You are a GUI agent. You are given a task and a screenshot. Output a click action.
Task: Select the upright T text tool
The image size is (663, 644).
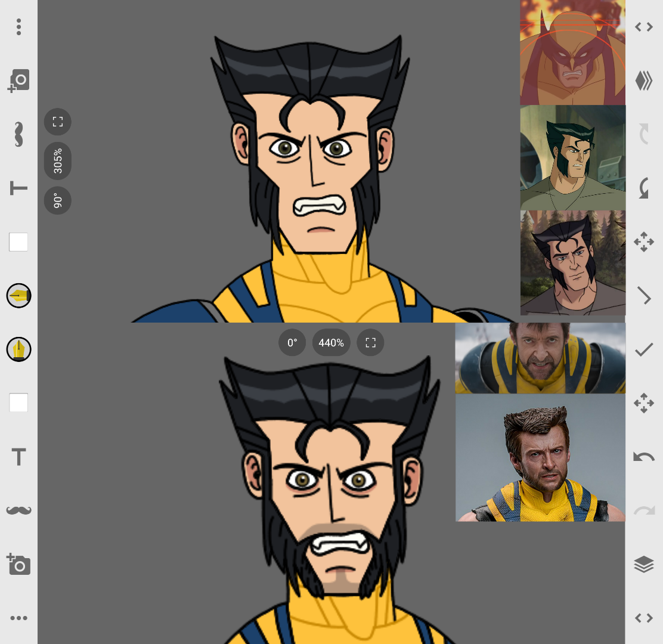click(18, 457)
